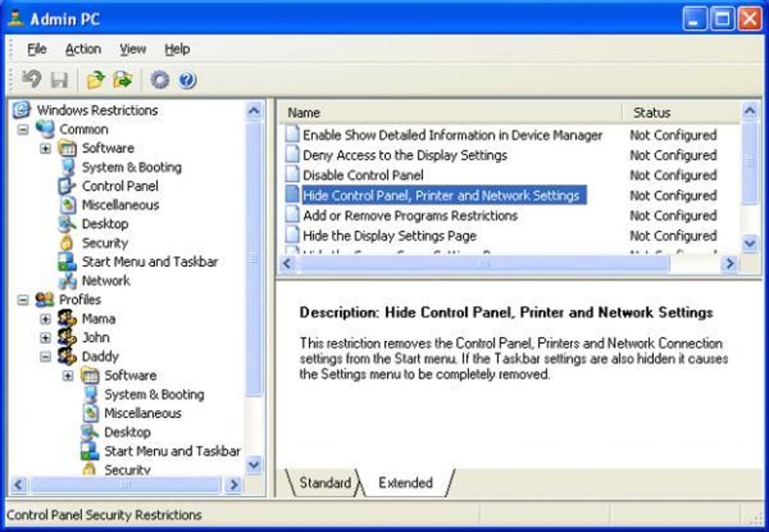This screenshot has height=532, width=769.
Task: Click the Miscellaneous icon under Daddy
Action: pyautogui.click(x=90, y=413)
